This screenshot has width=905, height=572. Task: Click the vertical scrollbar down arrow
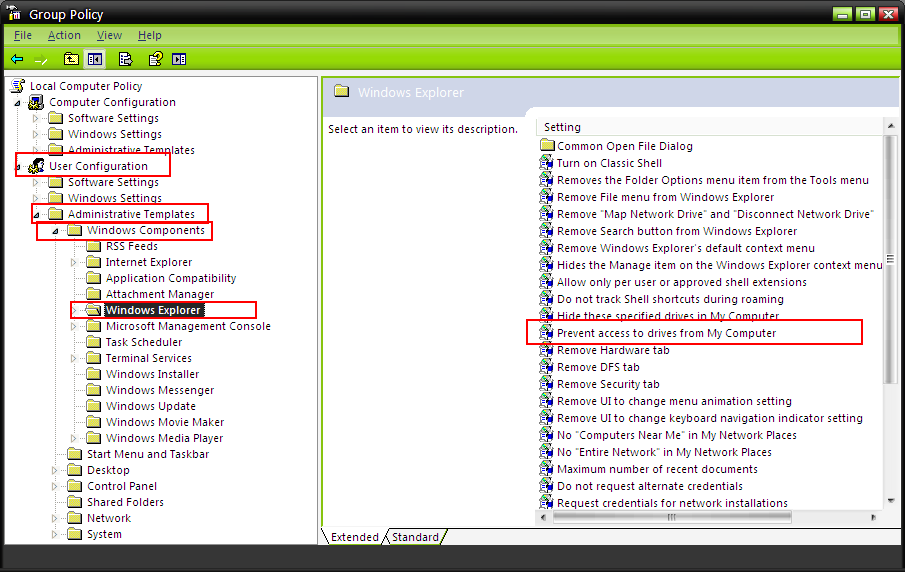891,500
